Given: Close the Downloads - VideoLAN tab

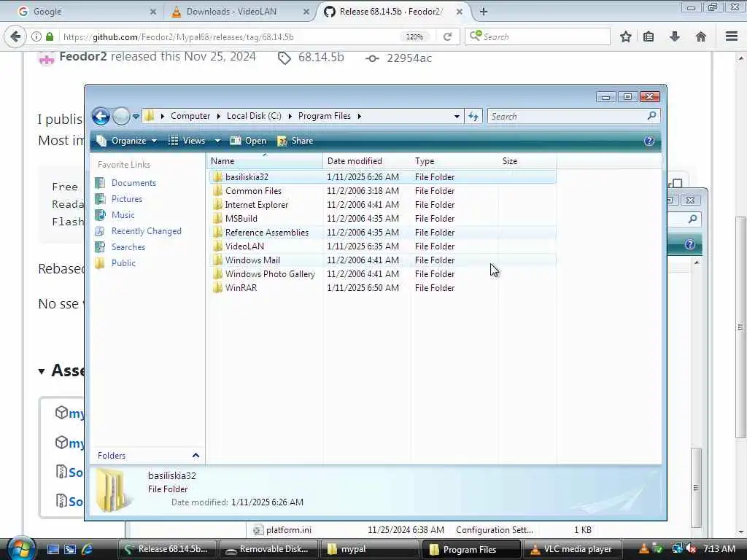Looking at the screenshot, I should pyautogui.click(x=306, y=12).
